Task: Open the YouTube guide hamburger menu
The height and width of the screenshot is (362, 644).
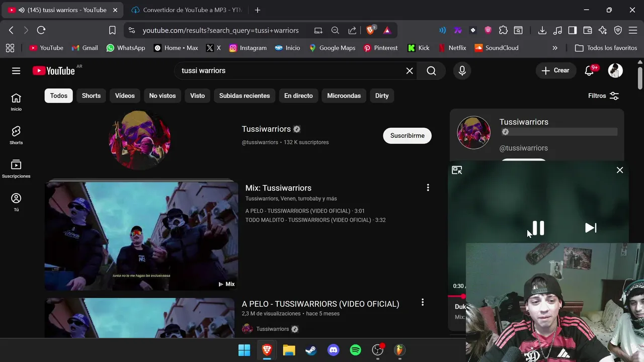Action: point(16,71)
